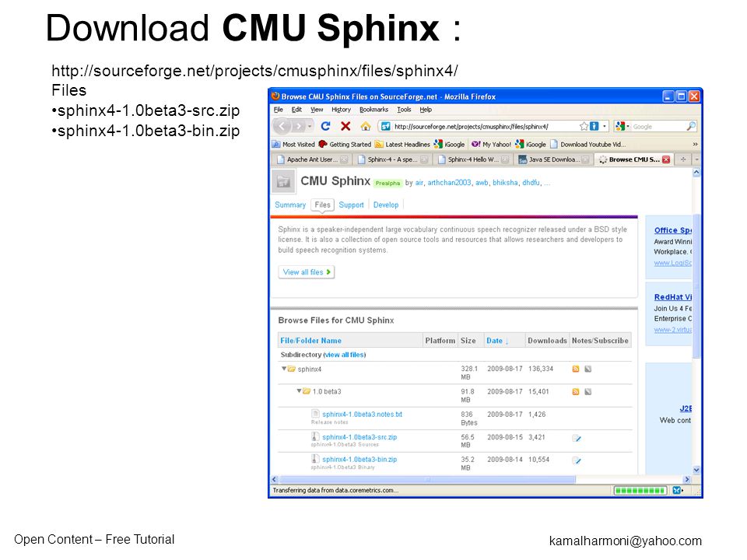Open the Bookmarks menu
This screenshot has width=747, height=560.
[374, 110]
